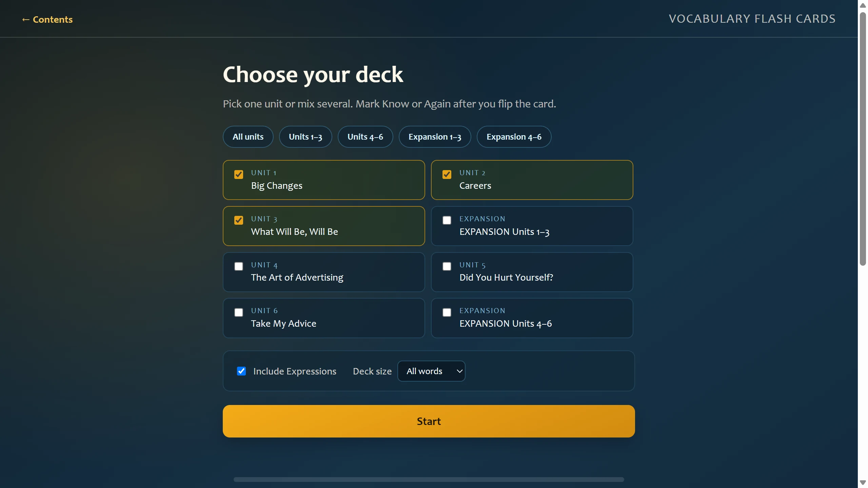Image resolution: width=868 pixels, height=488 pixels.
Task: Uncheck the Unit 1 Big Changes checkbox
Action: 239,175
